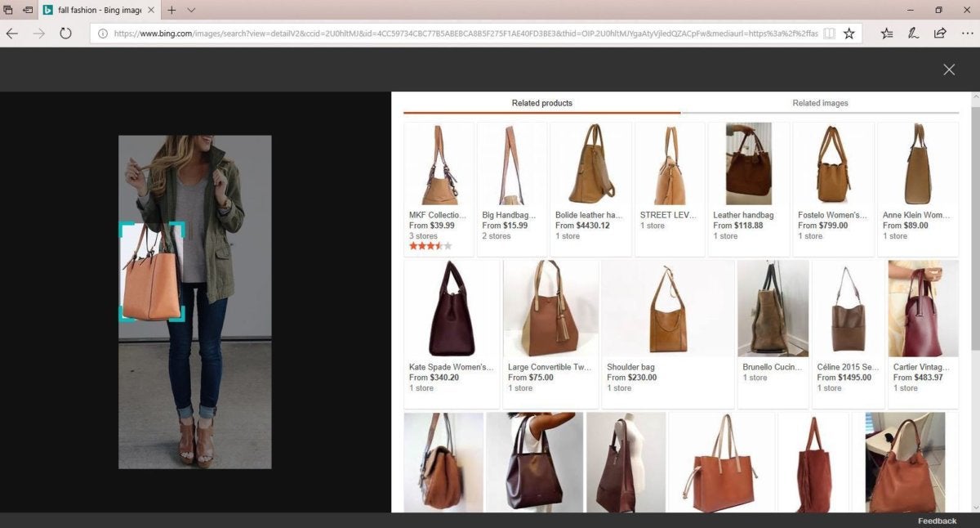Click the main fashion photo
Viewport: 980px width, 528px height.
pos(194,302)
